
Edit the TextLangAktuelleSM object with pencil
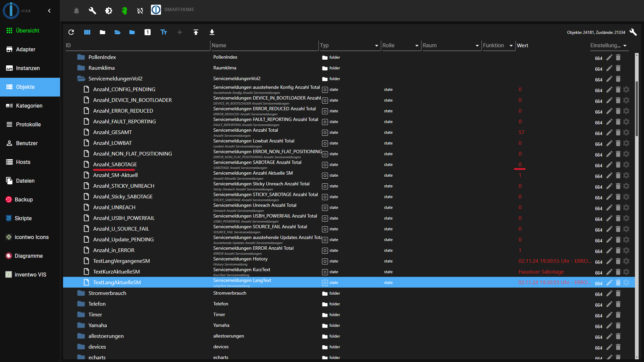tap(609, 283)
